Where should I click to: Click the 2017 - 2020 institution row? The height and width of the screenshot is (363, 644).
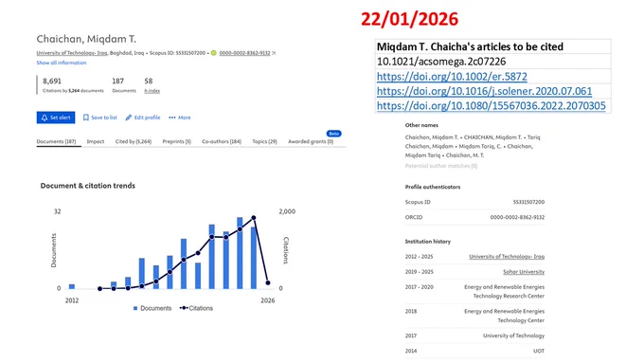tap(474, 292)
